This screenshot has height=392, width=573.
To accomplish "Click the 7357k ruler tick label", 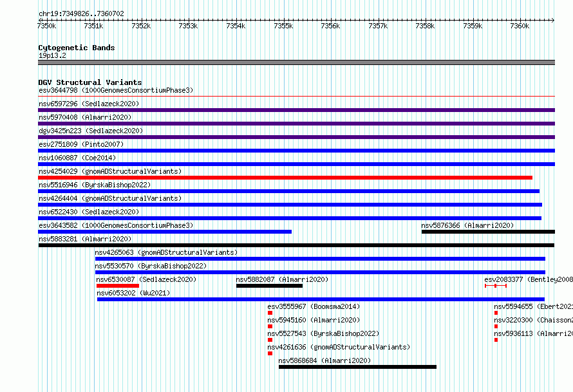I will point(378,26).
